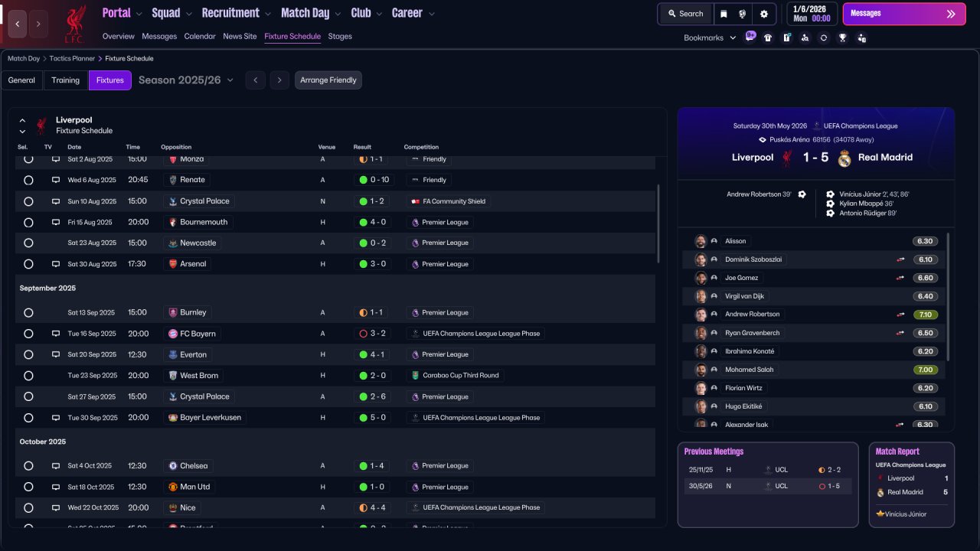Image resolution: width=980 pixels, height=551 pixels.
Task: Open the Portal dropdown menu
Action: tap(122, 13)
